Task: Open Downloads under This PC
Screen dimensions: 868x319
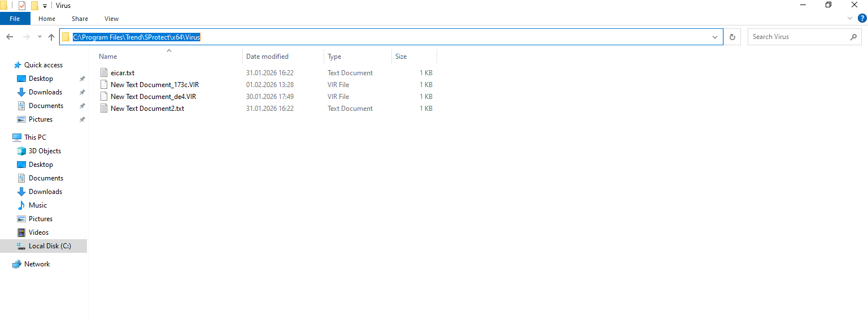Action: coord(45,192)
